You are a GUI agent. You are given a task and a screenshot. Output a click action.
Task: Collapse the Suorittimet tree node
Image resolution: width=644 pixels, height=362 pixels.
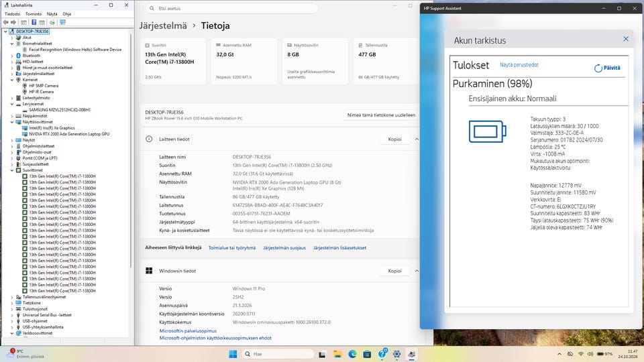click(12, 170)
